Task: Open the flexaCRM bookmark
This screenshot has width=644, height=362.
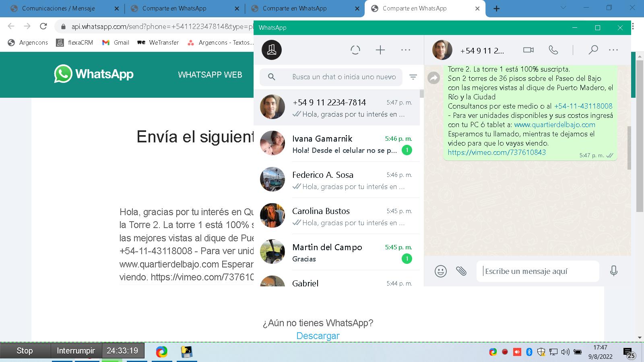Action: click(75, 43)
